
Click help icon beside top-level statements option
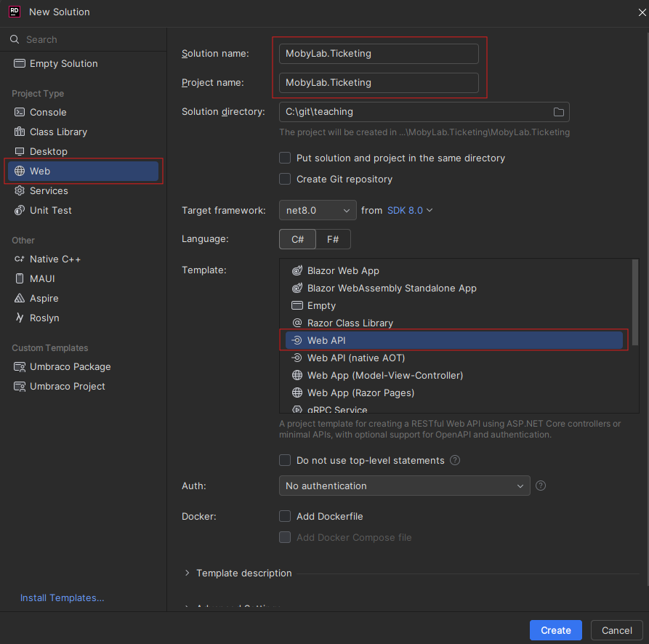455,460
